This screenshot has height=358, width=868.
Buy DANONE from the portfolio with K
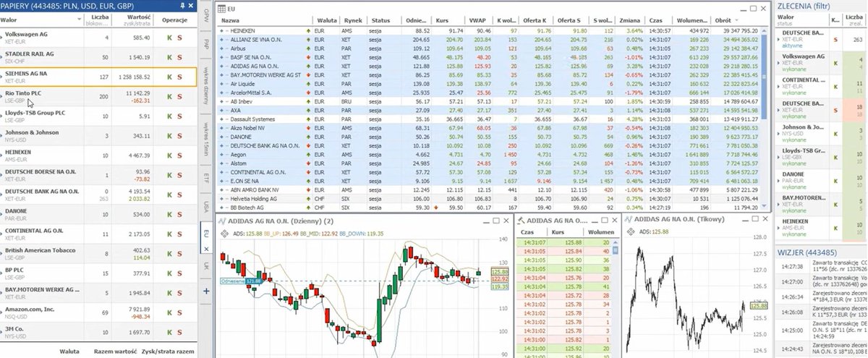[x=168, y=214]
